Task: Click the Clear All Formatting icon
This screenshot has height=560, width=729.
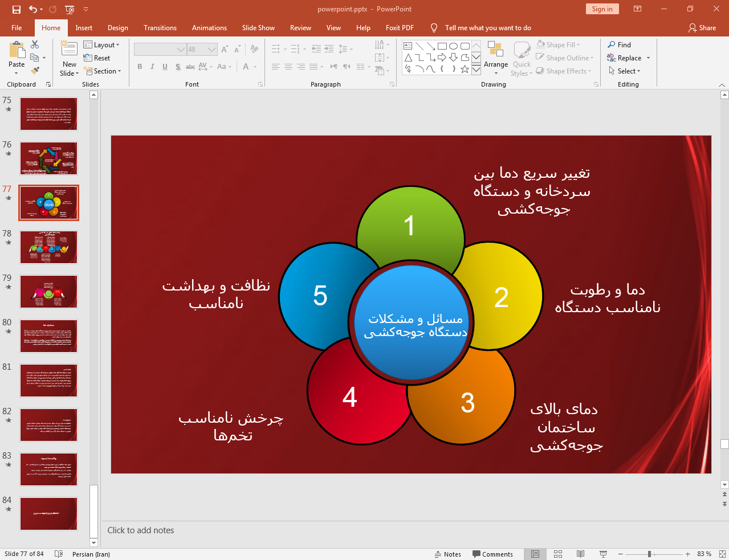Action: coord(254,50)
